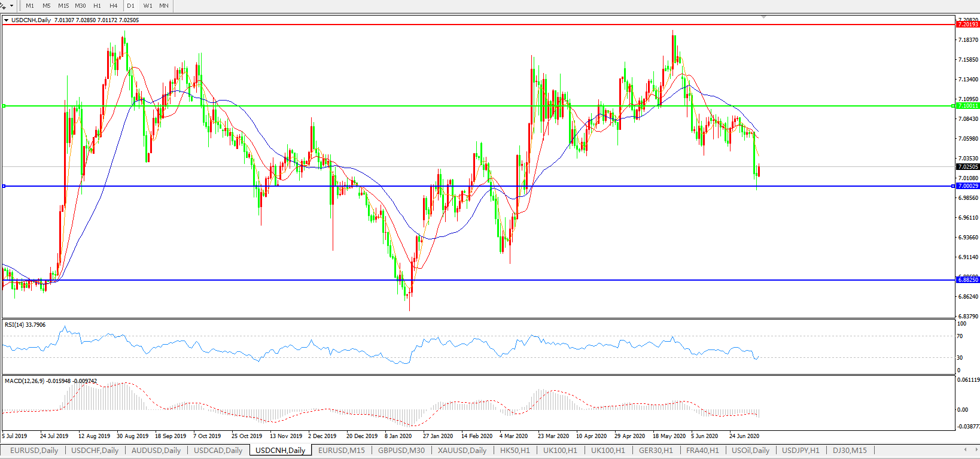Open the dropdown arrow beside the drawing tool
This screenshot has height=459, width=980.
pyautogui.click(x=11, y=5)
